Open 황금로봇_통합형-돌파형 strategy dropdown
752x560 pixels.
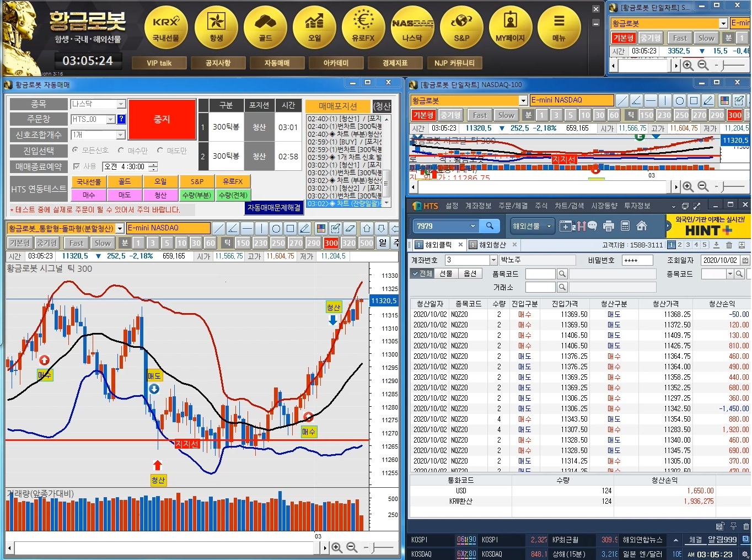(120, 228)
